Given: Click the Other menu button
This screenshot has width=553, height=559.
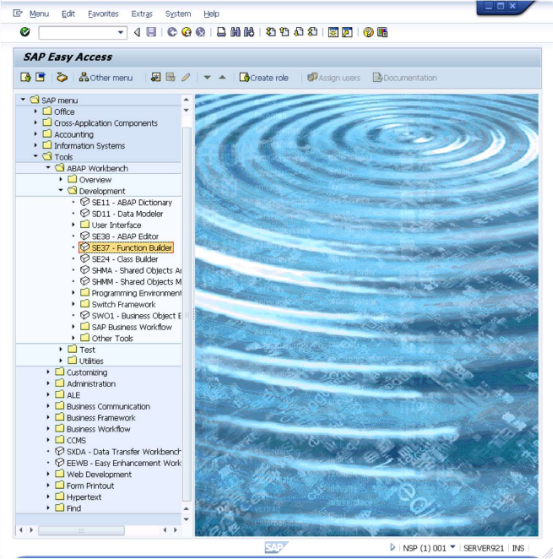Looking at the screenshot, I should [106, 77].
